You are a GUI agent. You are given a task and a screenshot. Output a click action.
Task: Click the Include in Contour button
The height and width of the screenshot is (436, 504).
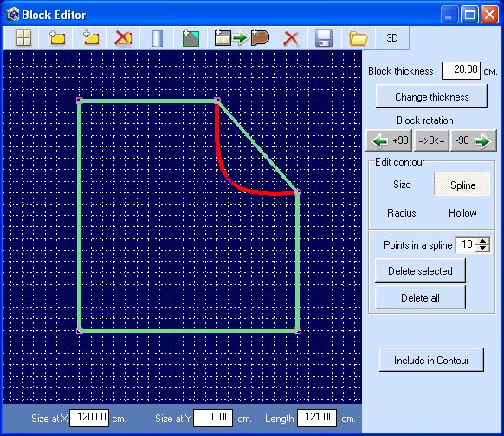click(x=431, y=360)
